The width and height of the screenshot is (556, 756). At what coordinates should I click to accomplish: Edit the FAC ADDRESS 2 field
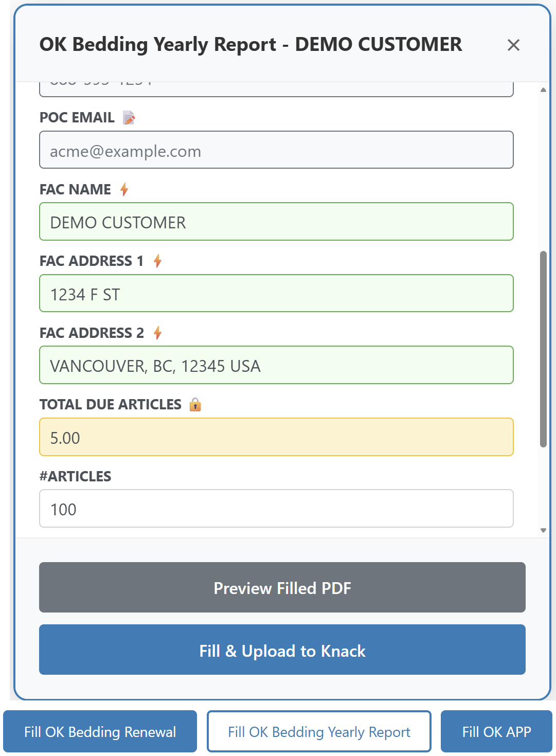tap(276, 365)
